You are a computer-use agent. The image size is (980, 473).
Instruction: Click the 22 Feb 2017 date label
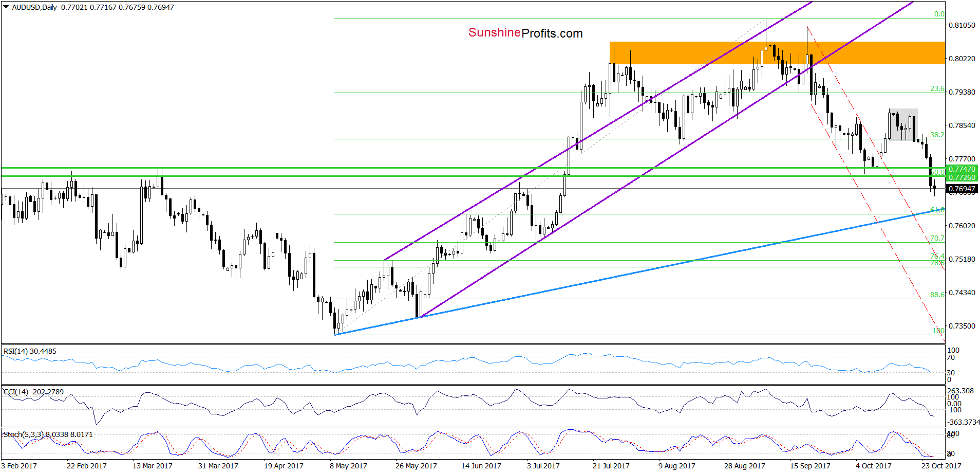click(x=87, y=466)
